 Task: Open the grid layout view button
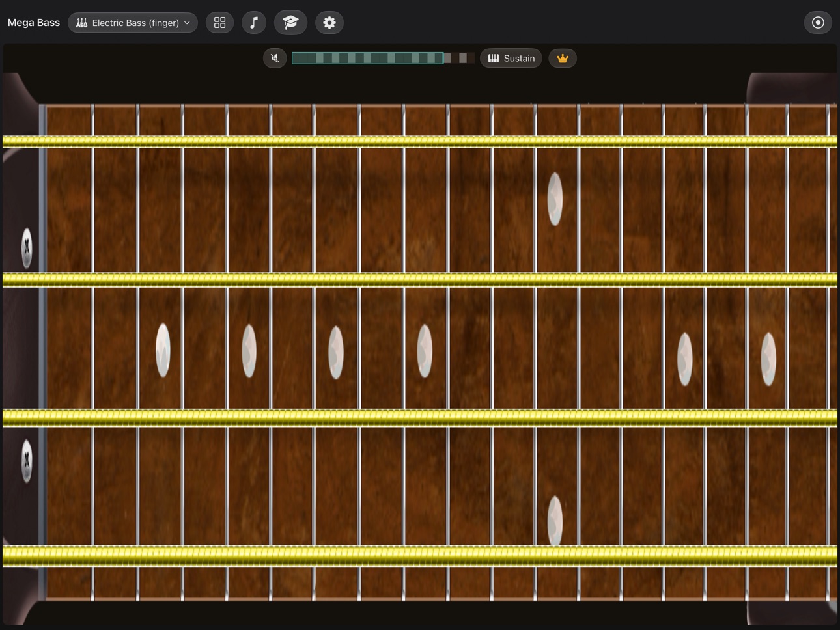[x=220, y=23]
